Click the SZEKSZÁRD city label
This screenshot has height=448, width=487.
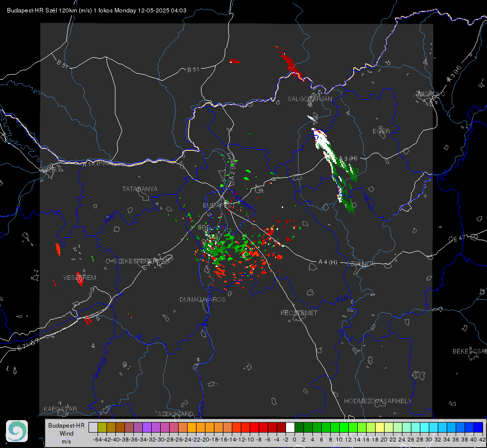(176, 414)
